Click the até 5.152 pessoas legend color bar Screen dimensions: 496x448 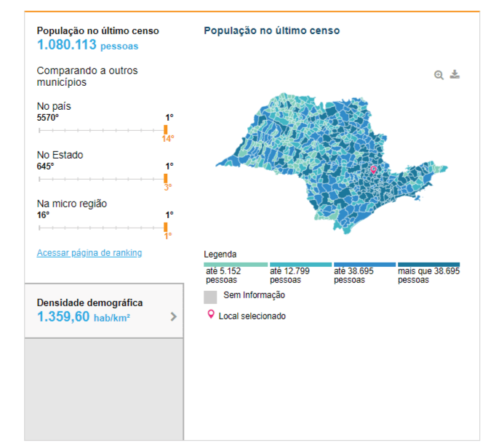click(x=236, y=265)
